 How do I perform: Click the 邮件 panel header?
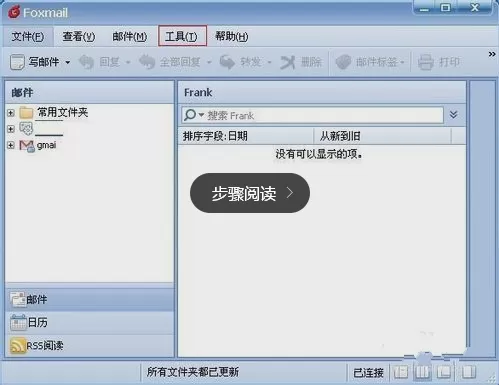[89, 92]
